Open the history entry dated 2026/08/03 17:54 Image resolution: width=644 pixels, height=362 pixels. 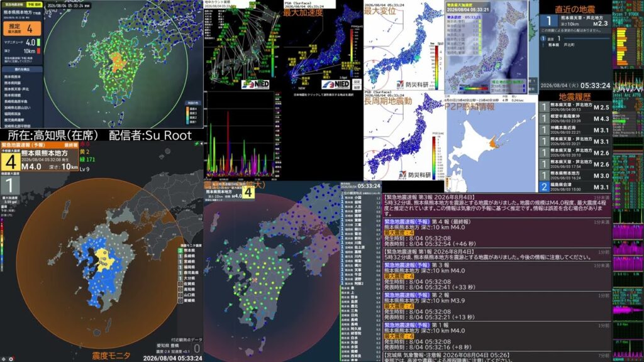[575, 164]
